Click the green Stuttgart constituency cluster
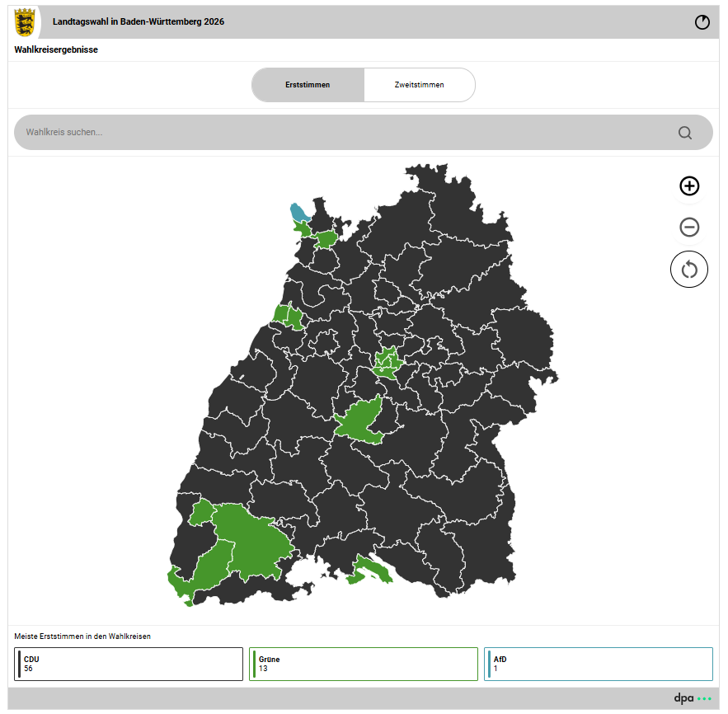 (387, 362)
